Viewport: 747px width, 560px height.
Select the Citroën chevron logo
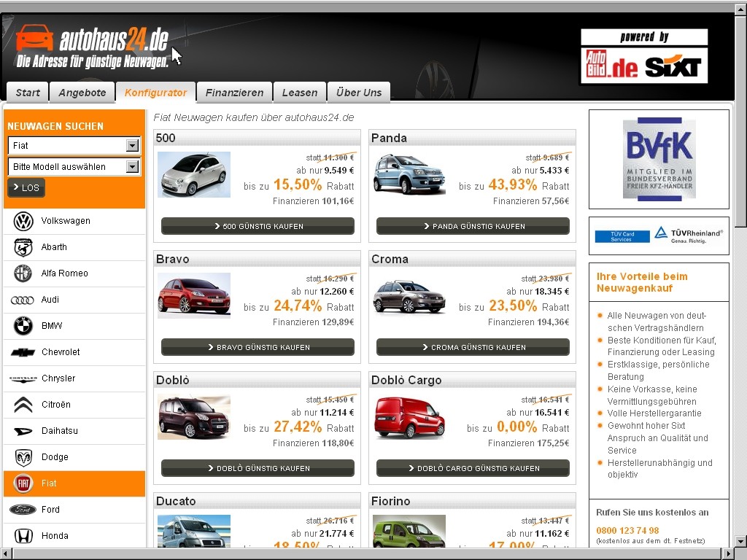coord(23,405)
